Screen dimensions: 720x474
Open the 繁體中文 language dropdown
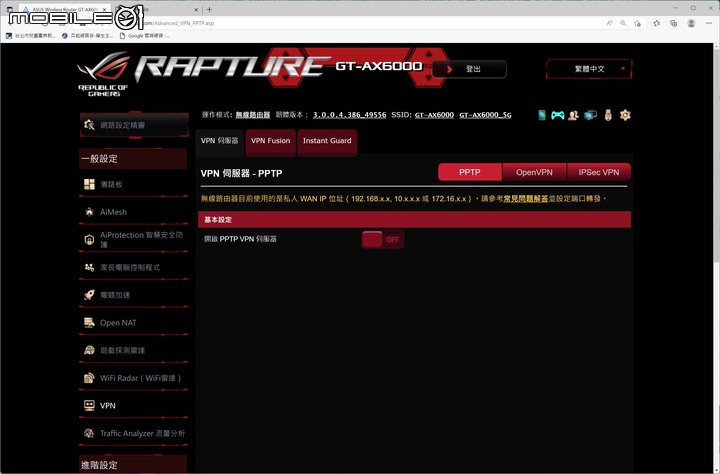tap(589, 69)
